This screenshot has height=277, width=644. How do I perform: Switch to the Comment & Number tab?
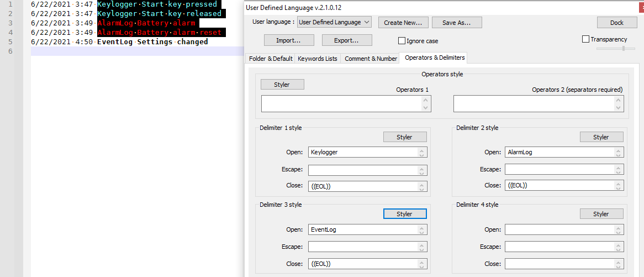coord(371,59)
